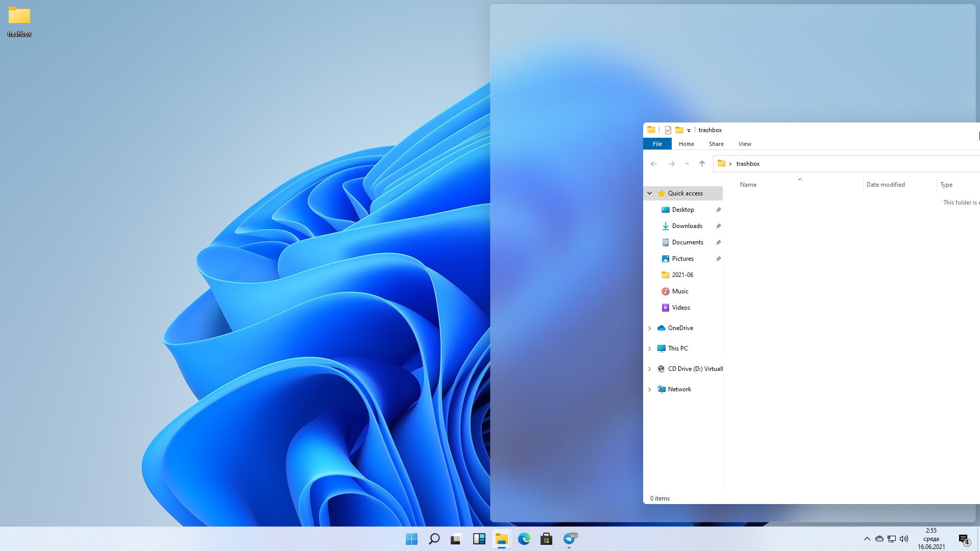
Task: Click the 0 items status bar text
Action: click(660, 498)
